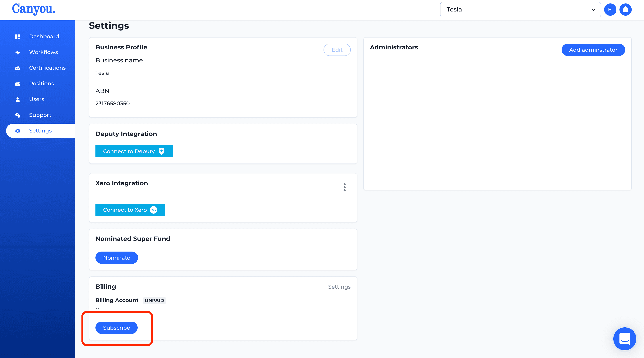Screen dimensions: 644x358
Task: Click the Billing Account label
Action: tap(117, 300)
